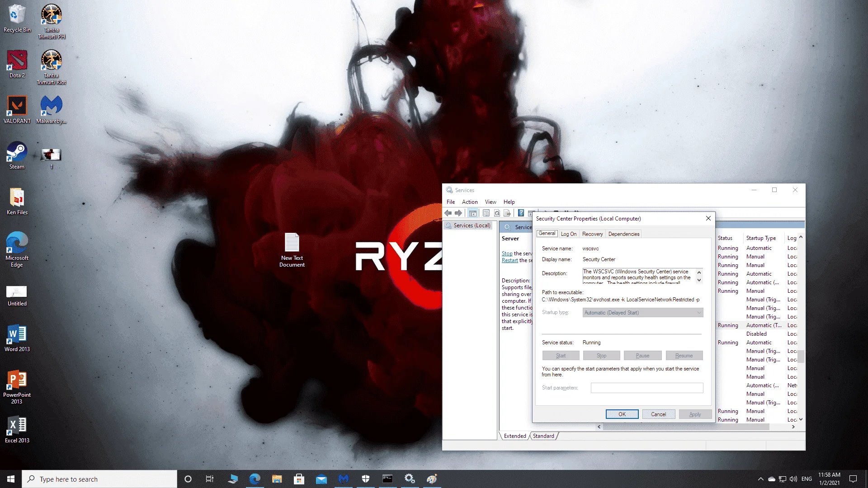Click the Start parameters input field
Screen dimensions: 868x488
(647, 388)
